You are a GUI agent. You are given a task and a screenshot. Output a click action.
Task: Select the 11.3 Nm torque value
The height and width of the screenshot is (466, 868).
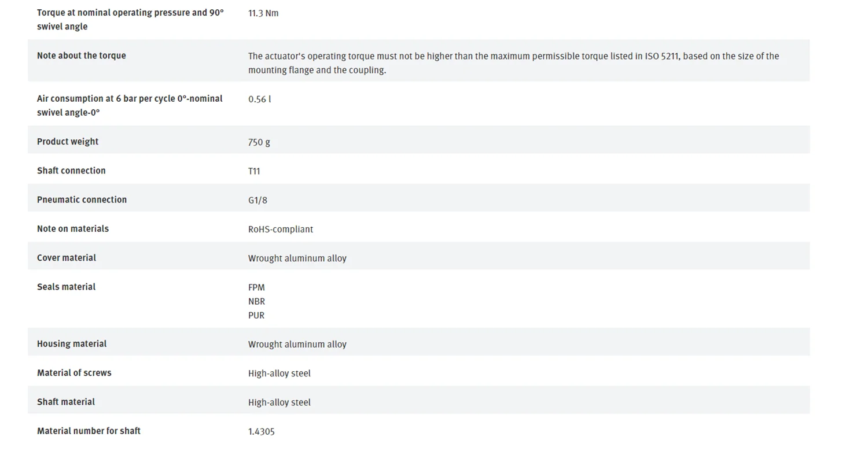(x=263, y=13)
